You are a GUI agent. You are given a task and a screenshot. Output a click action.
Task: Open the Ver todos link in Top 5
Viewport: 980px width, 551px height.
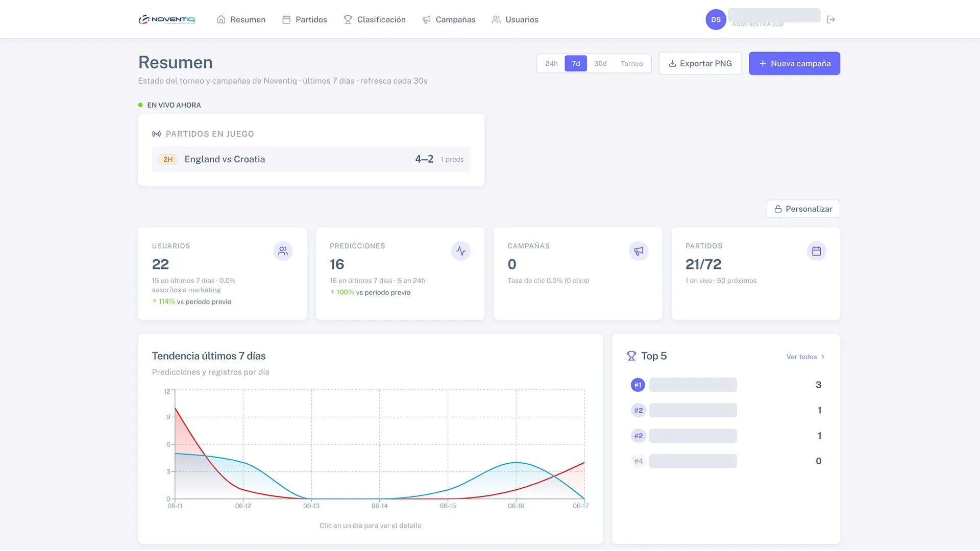click(x=805, y=357)
